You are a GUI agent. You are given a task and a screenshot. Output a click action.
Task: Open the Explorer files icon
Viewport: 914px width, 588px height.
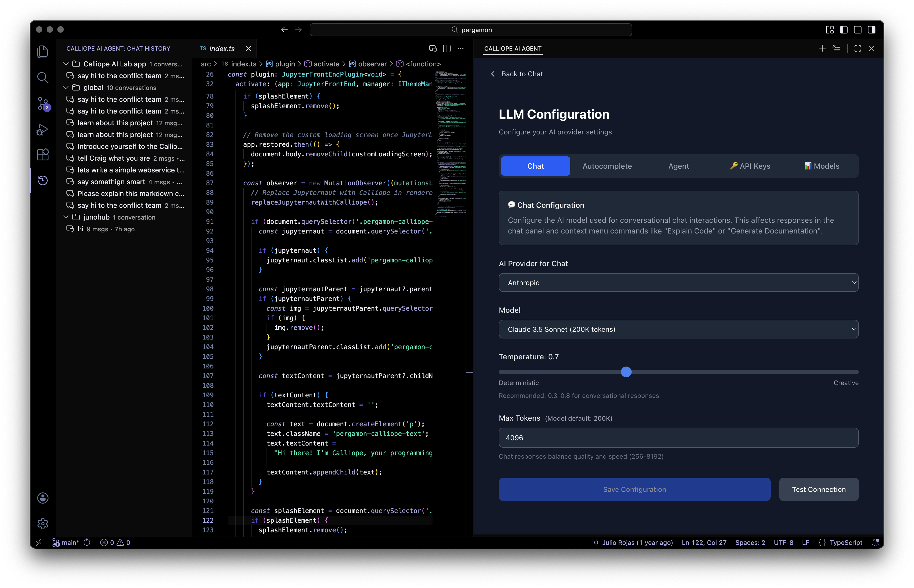pyautogui.click(x=43, y=52)
